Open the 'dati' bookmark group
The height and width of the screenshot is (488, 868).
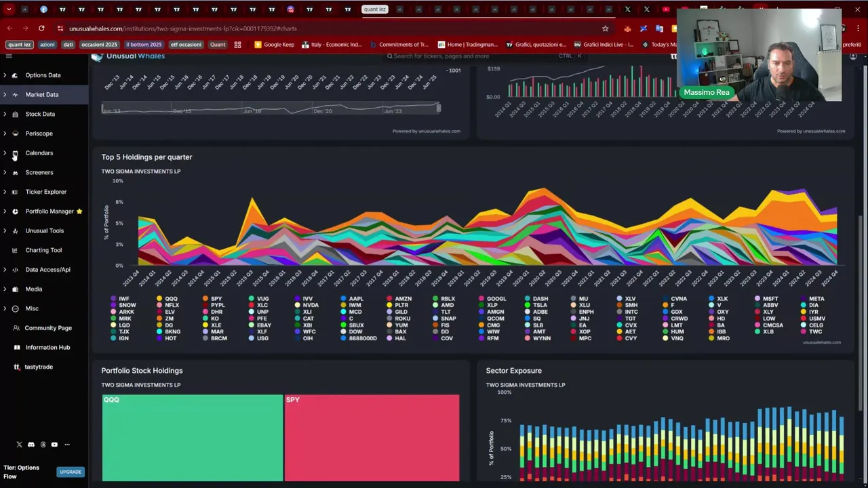[68, 45]
